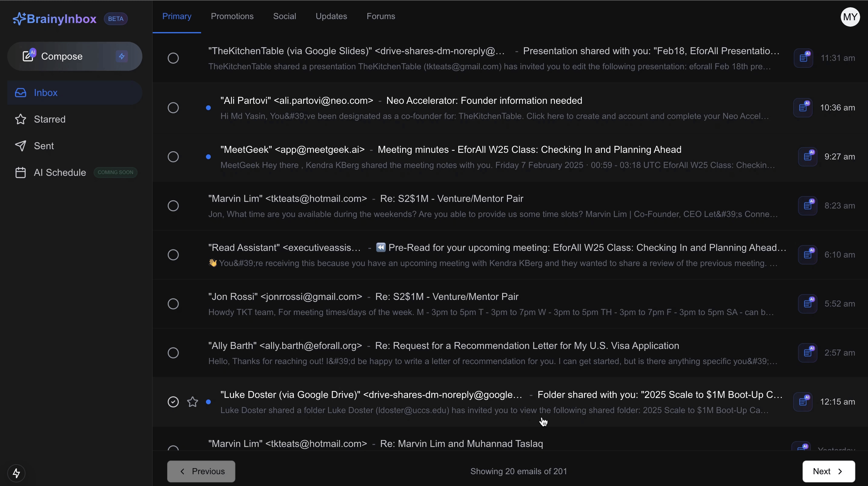Select the TheKitchenTable email checkbox

[x=173, y=58]
